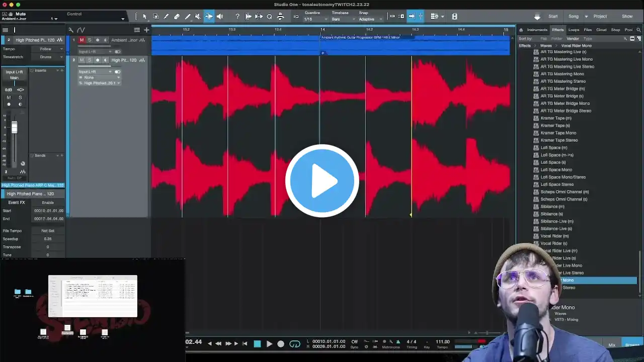Click the channel pan control <C>

click(x=20, y=90)
